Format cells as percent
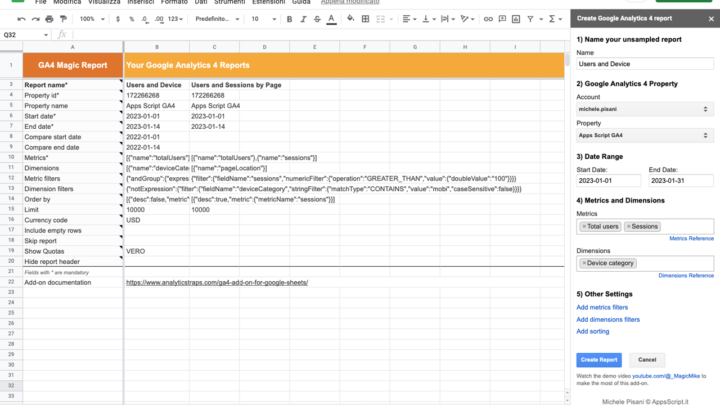This screenshot has height=405, width=720. coord(132,19)
